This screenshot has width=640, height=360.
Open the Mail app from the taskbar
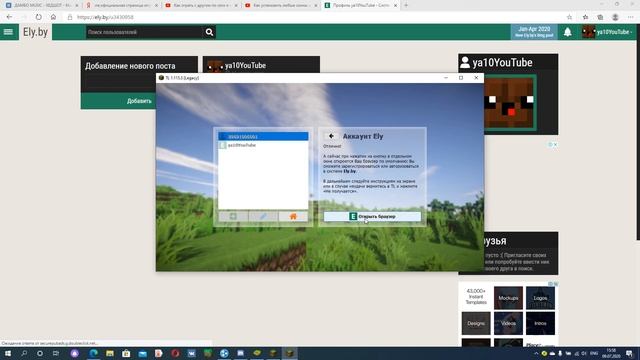[x=142, y=353]
